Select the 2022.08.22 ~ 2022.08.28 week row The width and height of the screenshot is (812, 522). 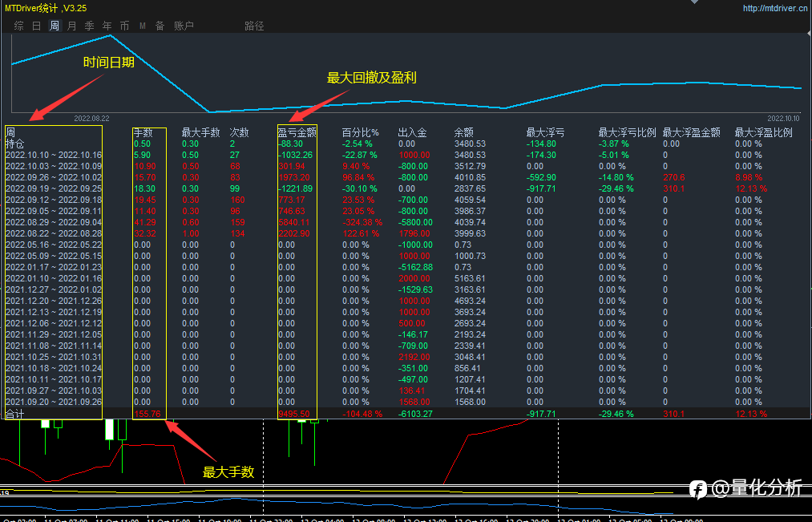coord(54,233)
